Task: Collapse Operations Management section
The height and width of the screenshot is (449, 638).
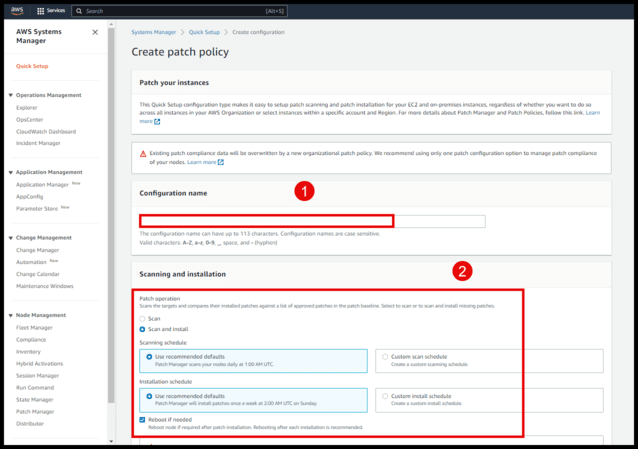Action: [x=11, y=95]
